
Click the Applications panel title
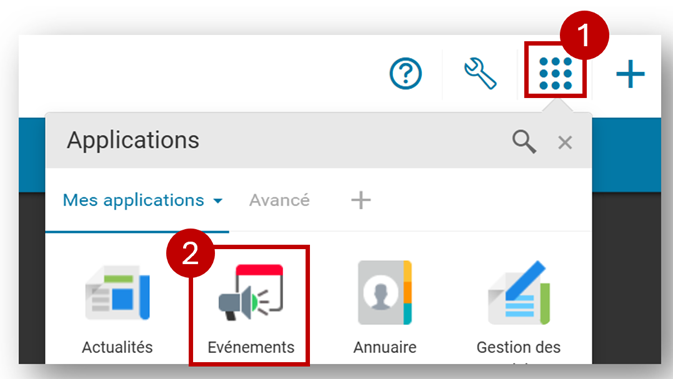point(133,141)
